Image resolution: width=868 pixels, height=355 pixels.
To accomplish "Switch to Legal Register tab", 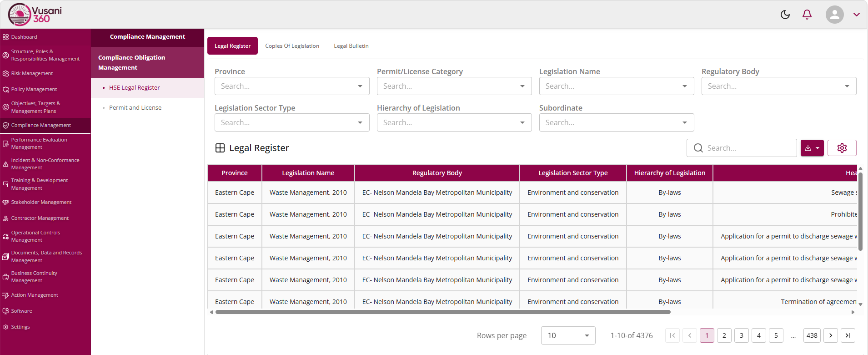I will pyautogui.click(x=232, y=46).
